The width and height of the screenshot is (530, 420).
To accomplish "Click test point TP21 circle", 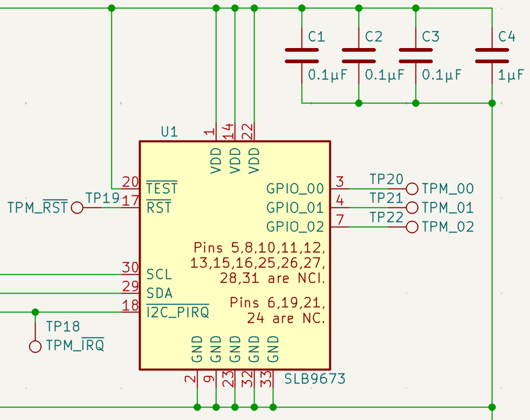I will (x=412, y=207).
